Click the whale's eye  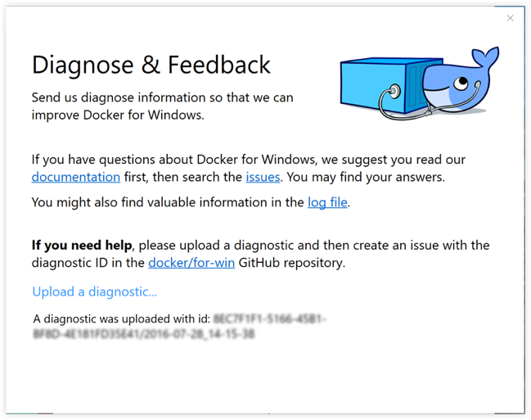tap(461, 82)
